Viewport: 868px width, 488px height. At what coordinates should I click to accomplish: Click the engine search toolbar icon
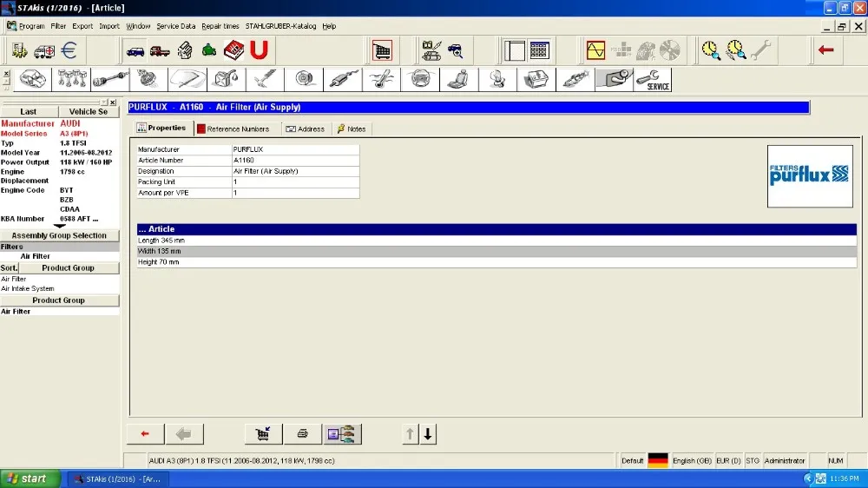click(185, 50)
